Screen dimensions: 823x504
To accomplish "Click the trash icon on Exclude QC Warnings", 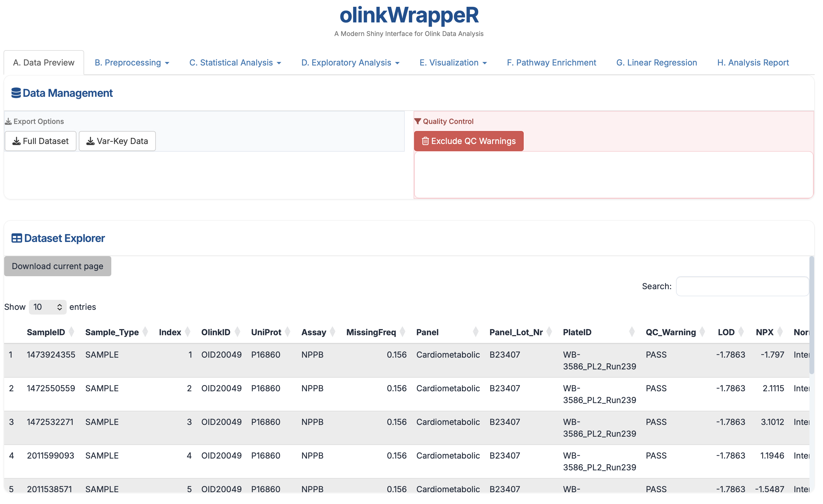I will point(426,141).
